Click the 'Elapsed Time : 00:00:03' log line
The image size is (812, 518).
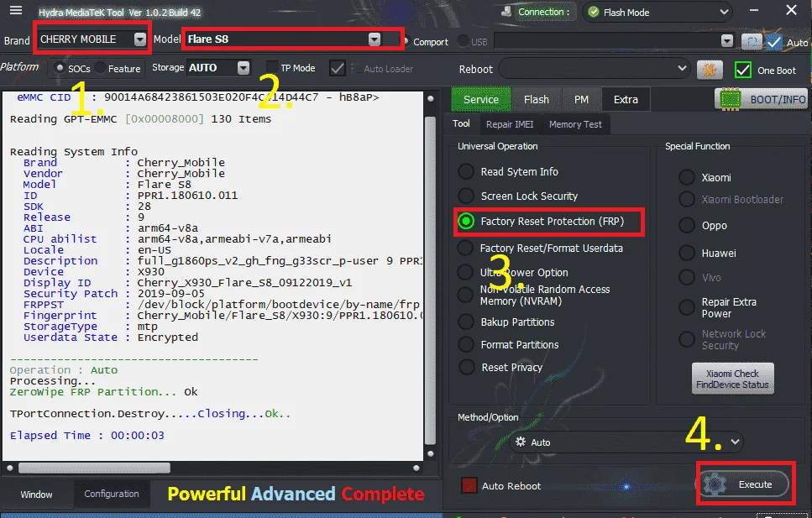tap(87, 436)
